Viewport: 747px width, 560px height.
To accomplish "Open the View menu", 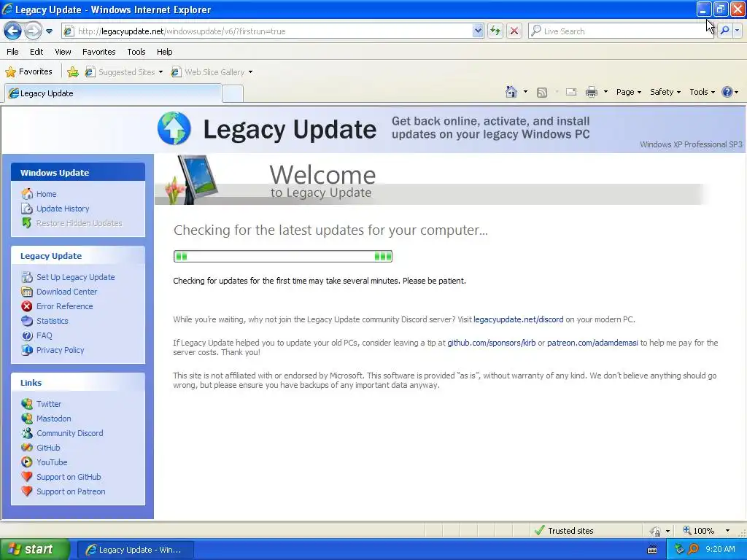I will coord(63,52).
